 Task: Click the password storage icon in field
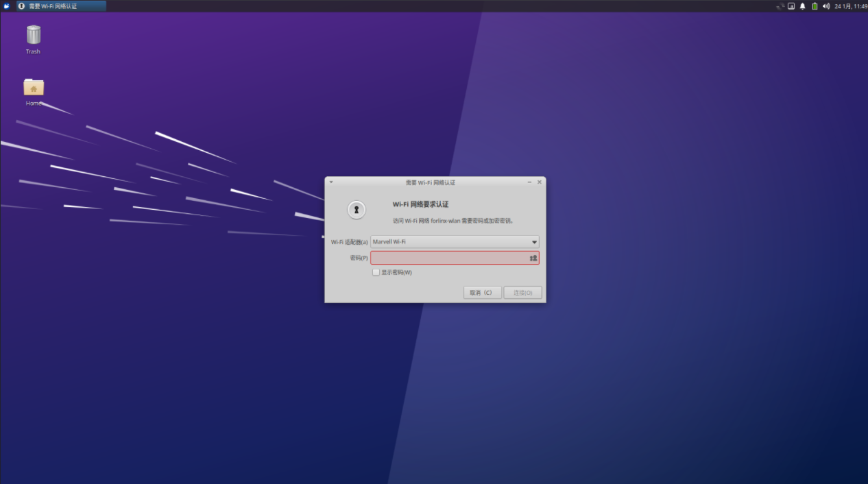pos(533,258)
